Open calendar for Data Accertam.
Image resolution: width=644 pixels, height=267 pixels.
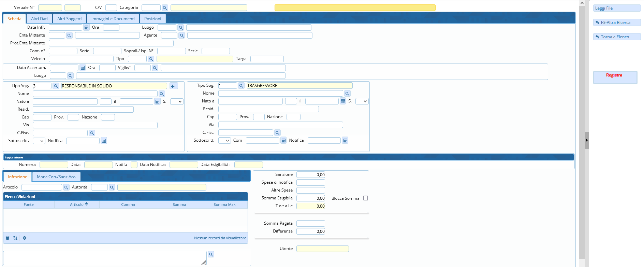coord(83,68)
